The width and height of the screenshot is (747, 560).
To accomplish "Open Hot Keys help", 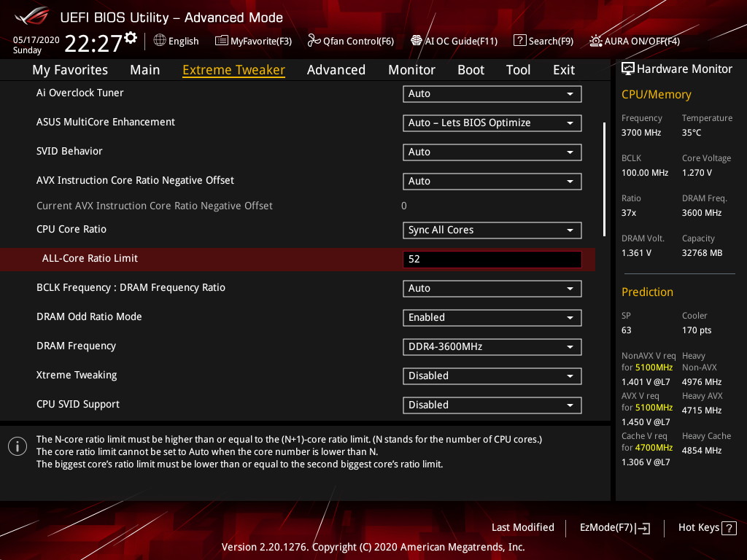I will point(707,528).
